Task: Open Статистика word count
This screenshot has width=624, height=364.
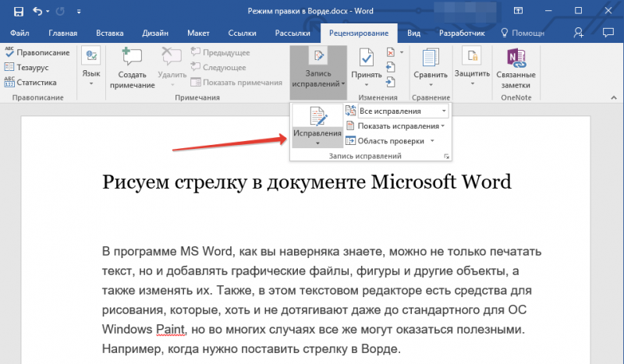Action: (x=30, y=83)
